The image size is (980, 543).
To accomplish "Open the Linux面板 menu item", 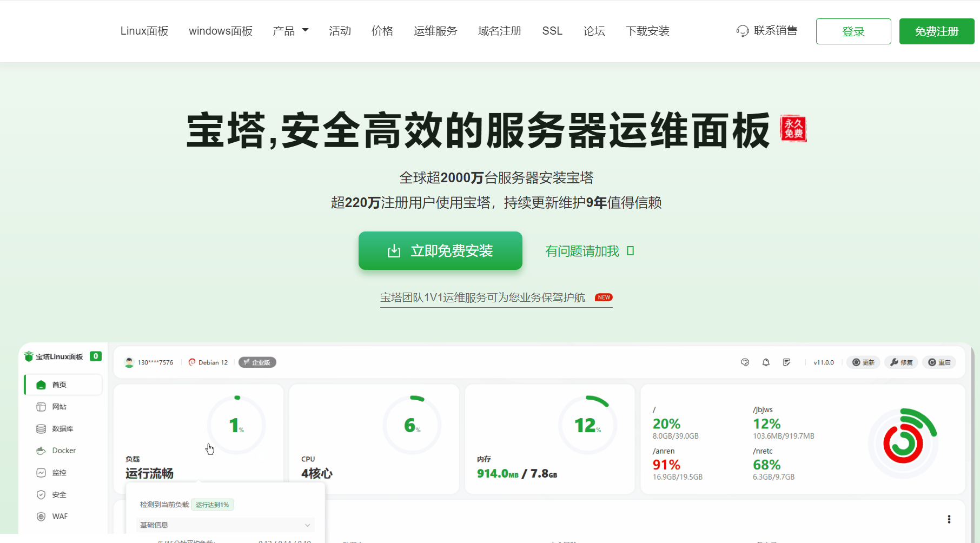I will 144,31.
